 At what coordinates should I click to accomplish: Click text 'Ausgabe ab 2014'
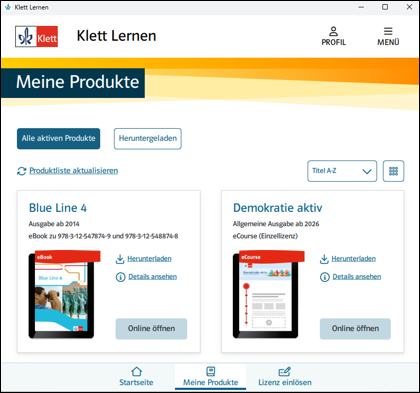(54, 224)
